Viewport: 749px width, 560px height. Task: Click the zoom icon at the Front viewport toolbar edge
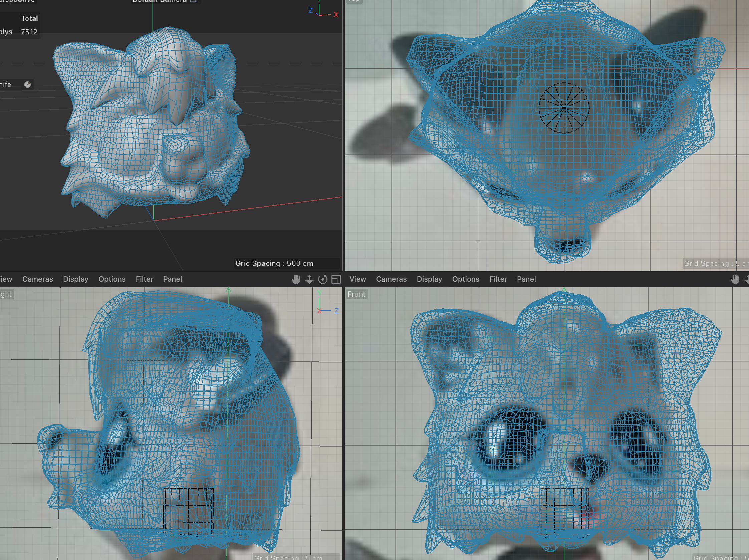pyautogui.click(x=748, y=279)
